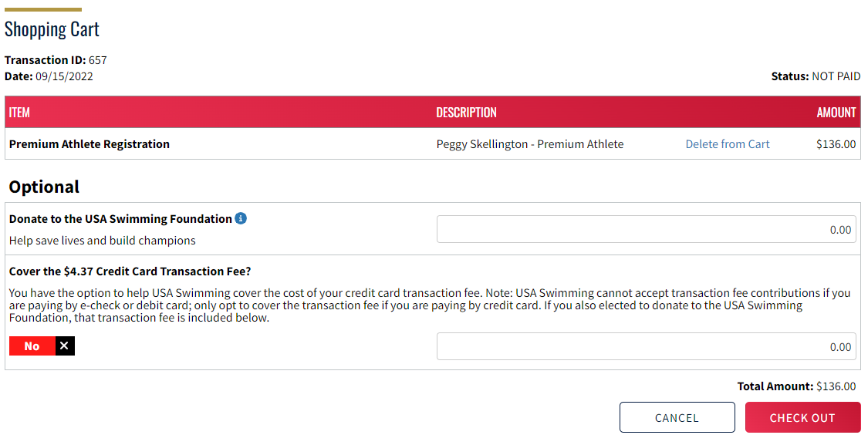Click the Peggy Skellington description text
The width and height of the screenshot is (868, 445).
[x=529, y=144]
